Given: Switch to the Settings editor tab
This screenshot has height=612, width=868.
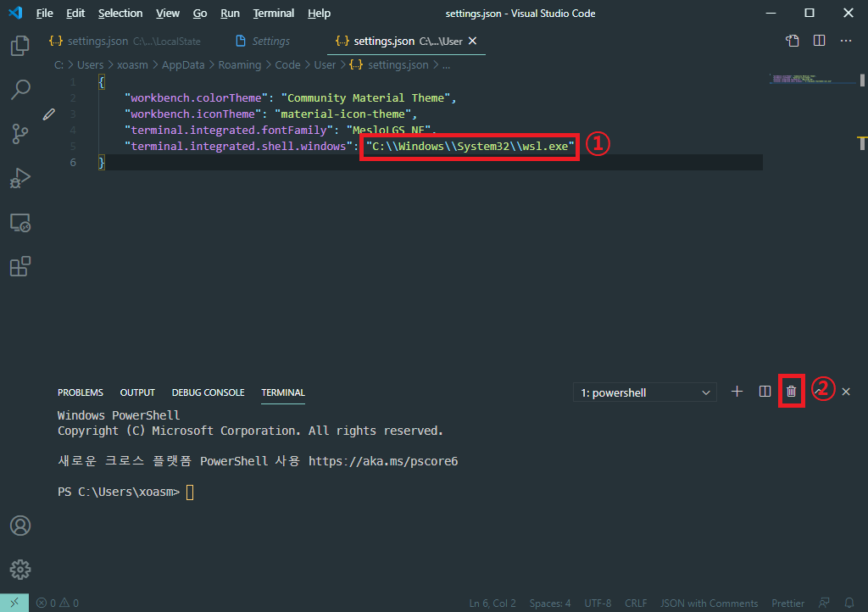Looking at the screenshot, I should 263,41.
